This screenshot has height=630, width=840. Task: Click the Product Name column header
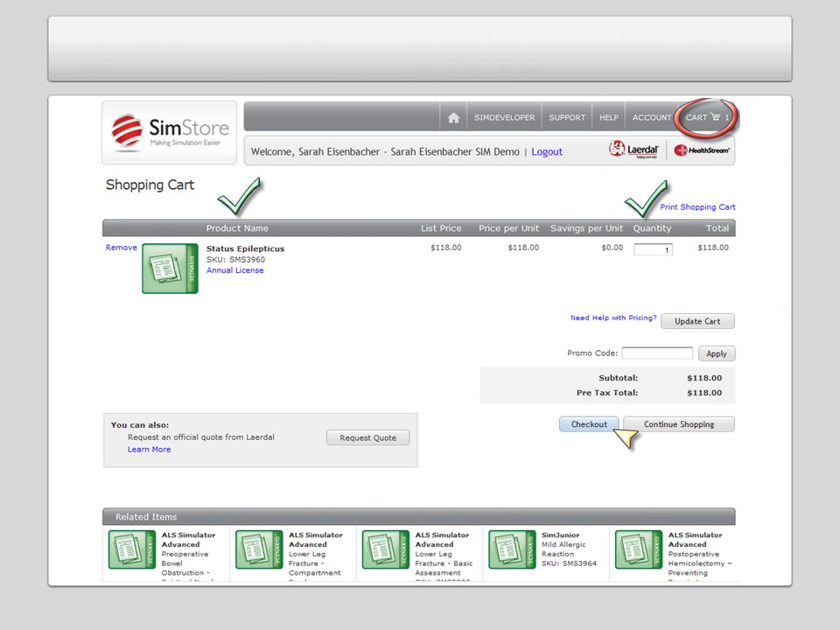[237, 228]
